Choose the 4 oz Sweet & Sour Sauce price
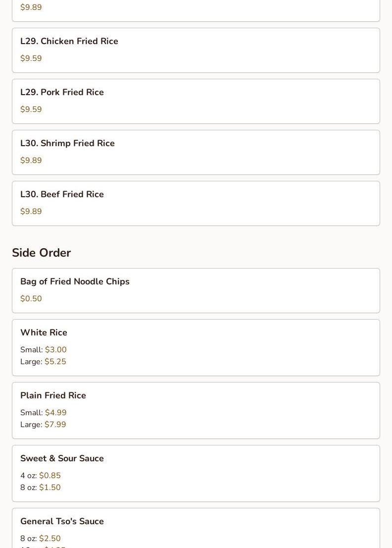 pos(41,475)
